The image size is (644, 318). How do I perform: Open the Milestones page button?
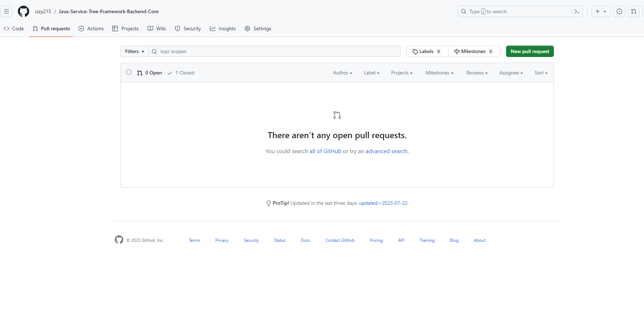pos(474,51)
